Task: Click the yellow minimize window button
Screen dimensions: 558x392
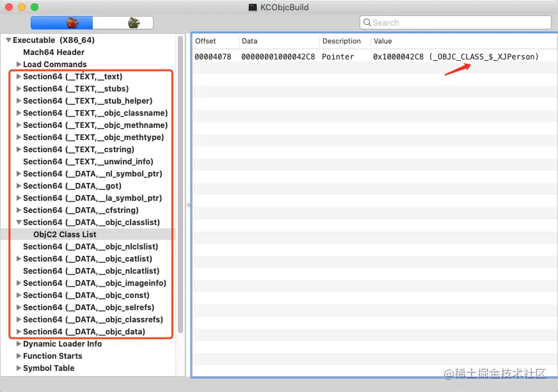Action: (22, 7)
